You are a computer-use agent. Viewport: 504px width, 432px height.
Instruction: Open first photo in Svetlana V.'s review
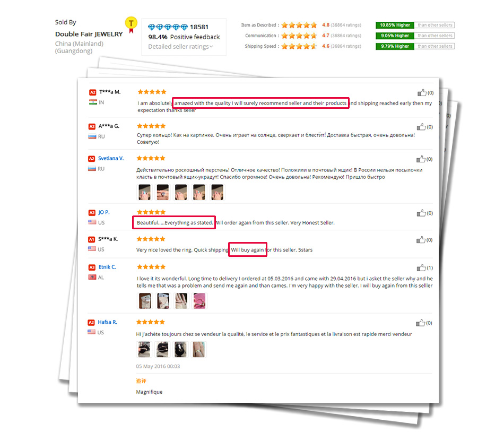[x=145, y=192]
